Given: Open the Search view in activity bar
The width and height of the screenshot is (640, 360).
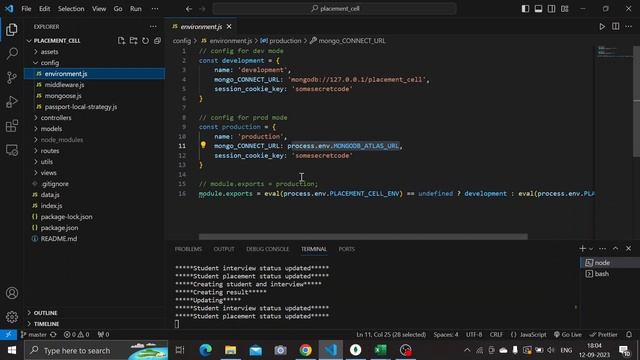Looking at the screenshot, I should [x=12, y=53].
